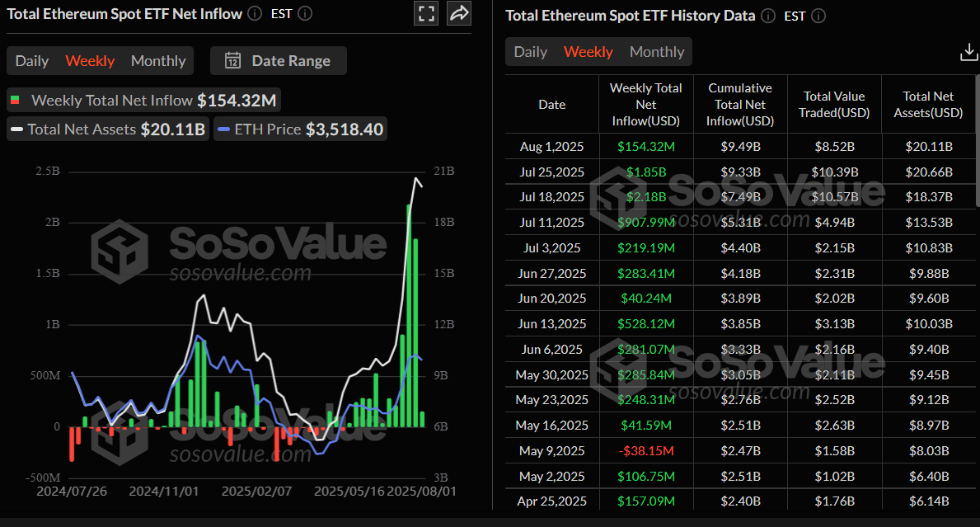Toggle the ETH Price legend entry
Image resolution: width=980 pixels, height=527 pixels.
pos(300,129)
